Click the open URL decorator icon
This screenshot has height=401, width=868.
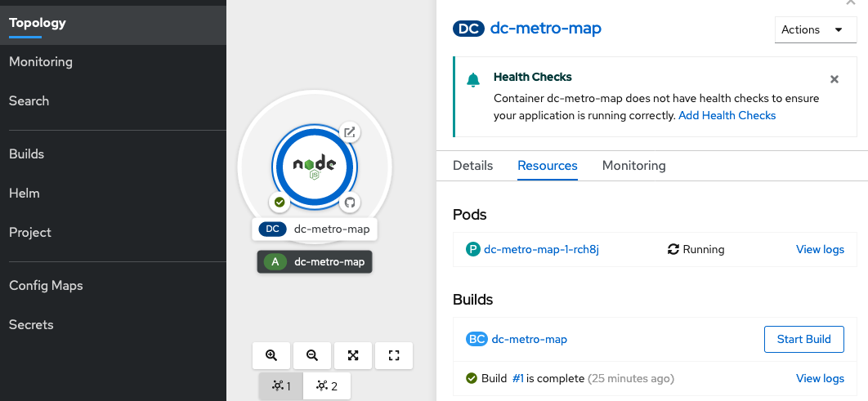click(349, 132)
